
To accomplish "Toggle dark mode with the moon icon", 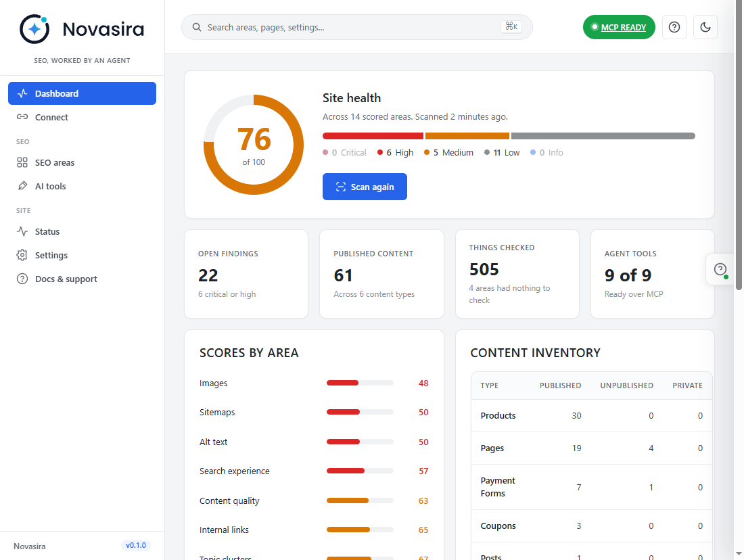I will pos(705,27).
